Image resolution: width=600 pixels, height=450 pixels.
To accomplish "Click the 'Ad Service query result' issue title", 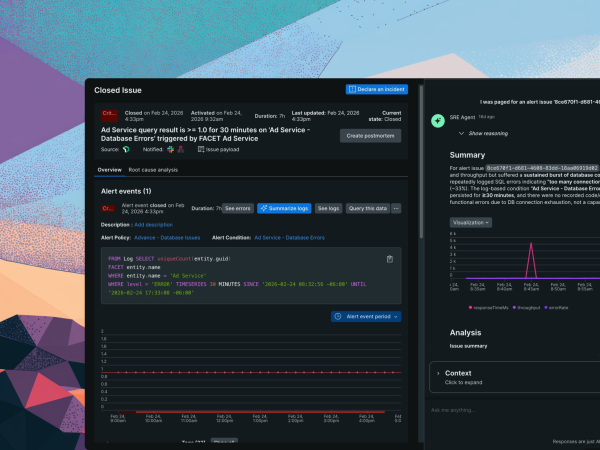I will [205, 134].
